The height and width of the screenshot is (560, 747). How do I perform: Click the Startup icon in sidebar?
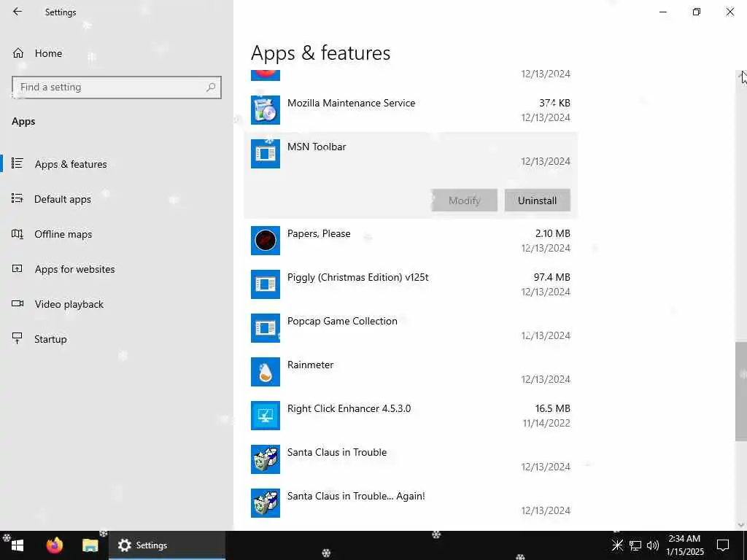[18, 338]
